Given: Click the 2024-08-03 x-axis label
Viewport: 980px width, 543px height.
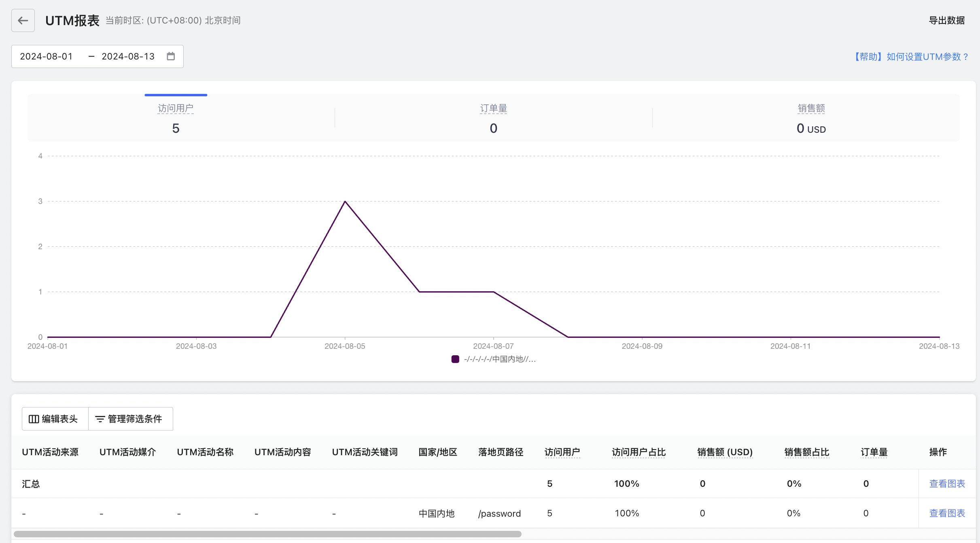Looking at the screenshot, I should 196,346.
